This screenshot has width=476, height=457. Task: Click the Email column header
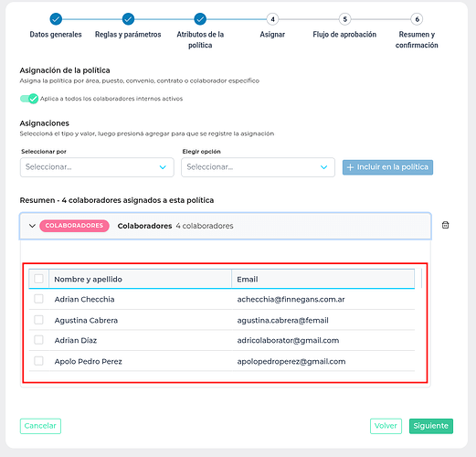point(248,279)
